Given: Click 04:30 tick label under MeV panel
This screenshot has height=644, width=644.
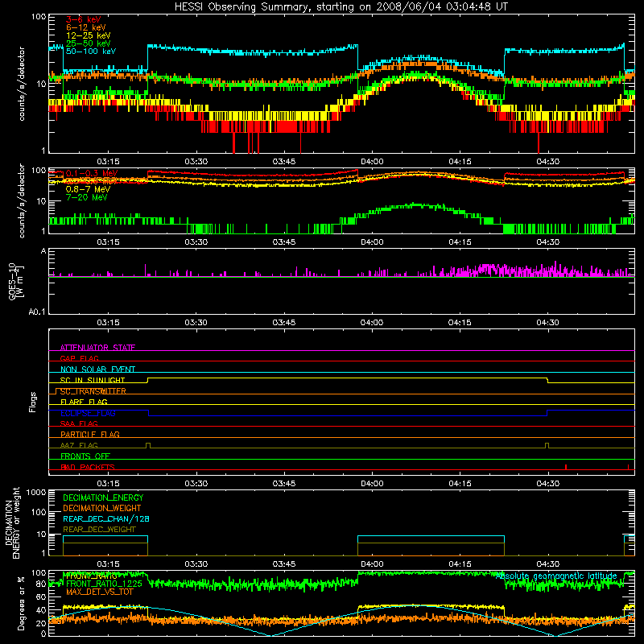Looking at the screenshot, I should click(x=548, y=242).
